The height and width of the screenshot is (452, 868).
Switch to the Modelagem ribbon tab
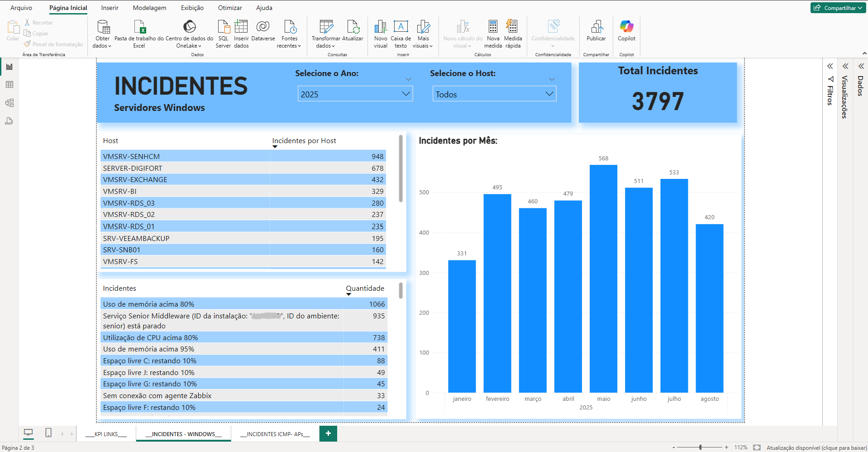pyautogui.click(x=149, y=8)
